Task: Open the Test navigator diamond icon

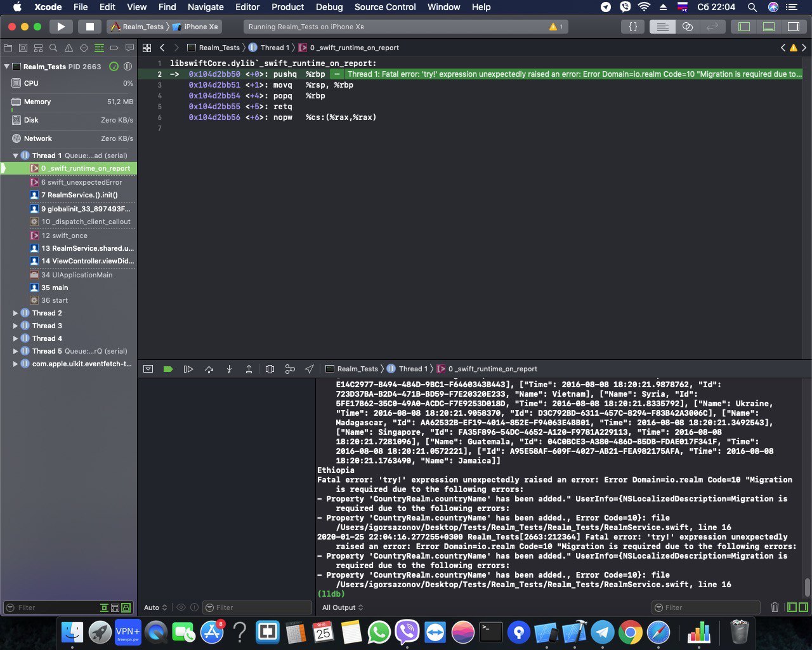Action: (84, 48)
